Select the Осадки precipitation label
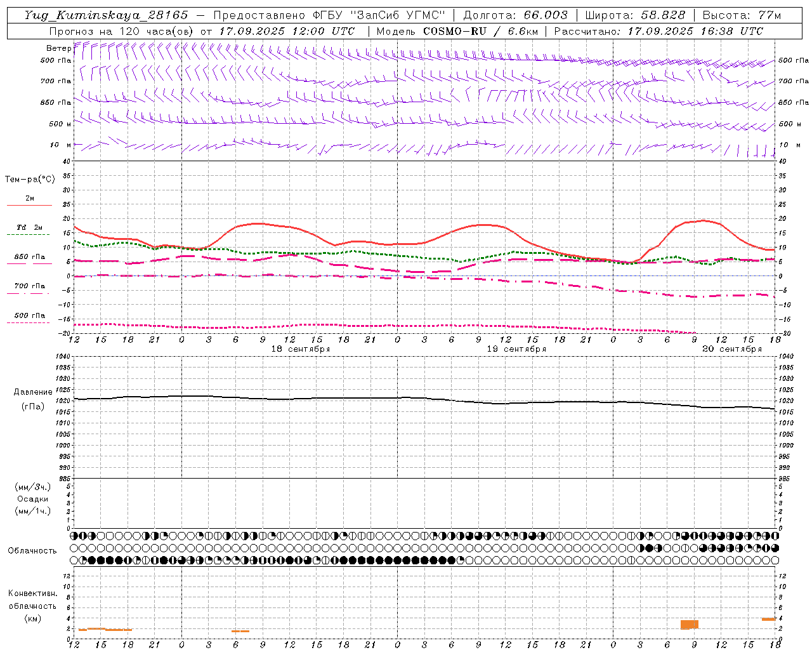 point(33,499)
